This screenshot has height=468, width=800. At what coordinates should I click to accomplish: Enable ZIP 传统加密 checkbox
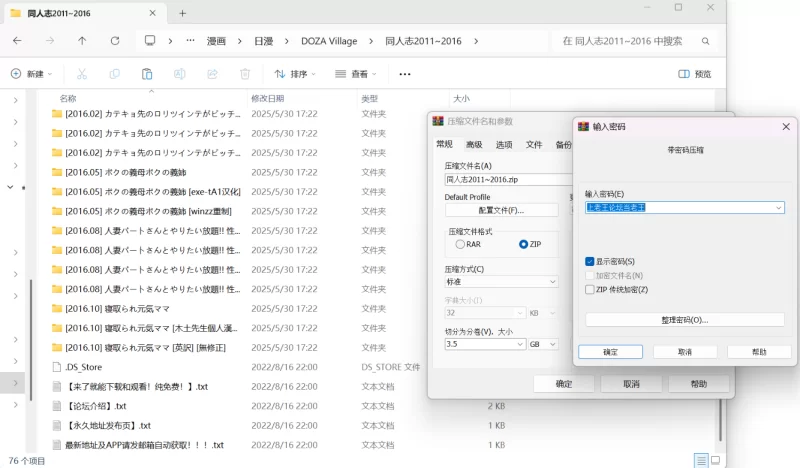[590, 289]
